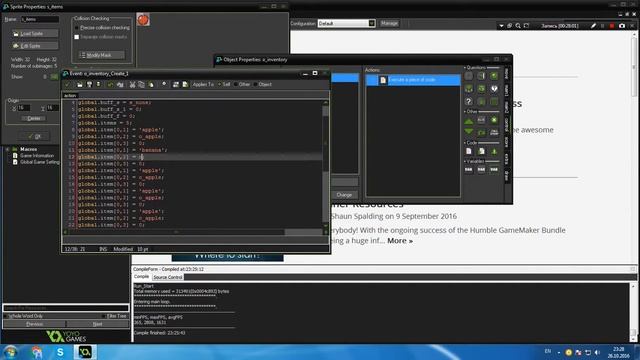Click the copy icon in the code editor toolbar
The height and width of the screenshot is (360, 640).
click(x=141, y=84)
